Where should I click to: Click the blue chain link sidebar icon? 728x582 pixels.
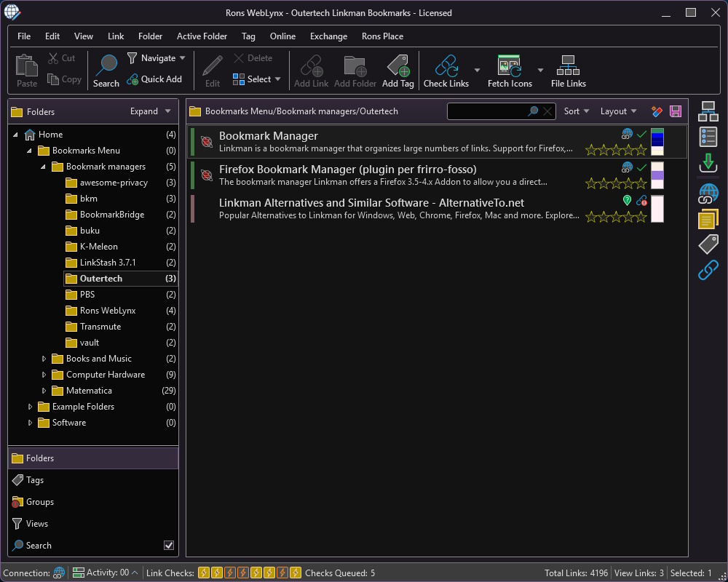708,270
